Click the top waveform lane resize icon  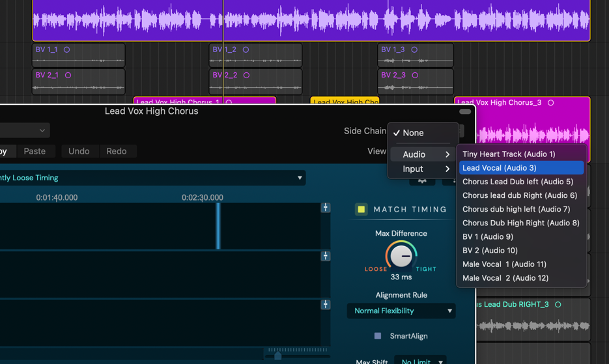click(326, 208)
